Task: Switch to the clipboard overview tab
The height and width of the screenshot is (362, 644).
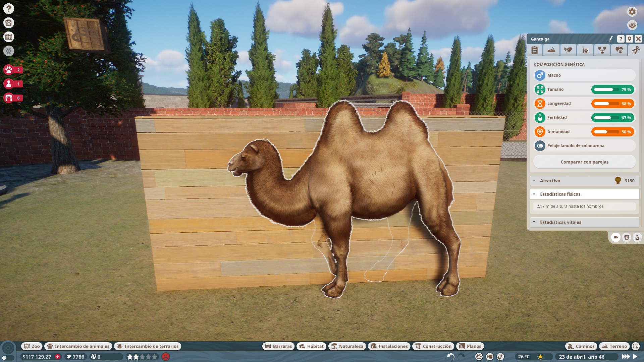Action: coord(534,50)
